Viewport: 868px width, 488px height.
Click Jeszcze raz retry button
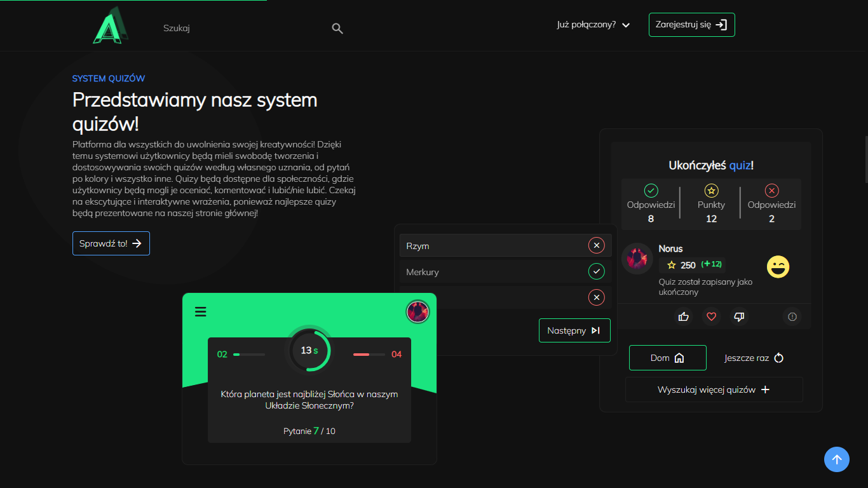754,358
